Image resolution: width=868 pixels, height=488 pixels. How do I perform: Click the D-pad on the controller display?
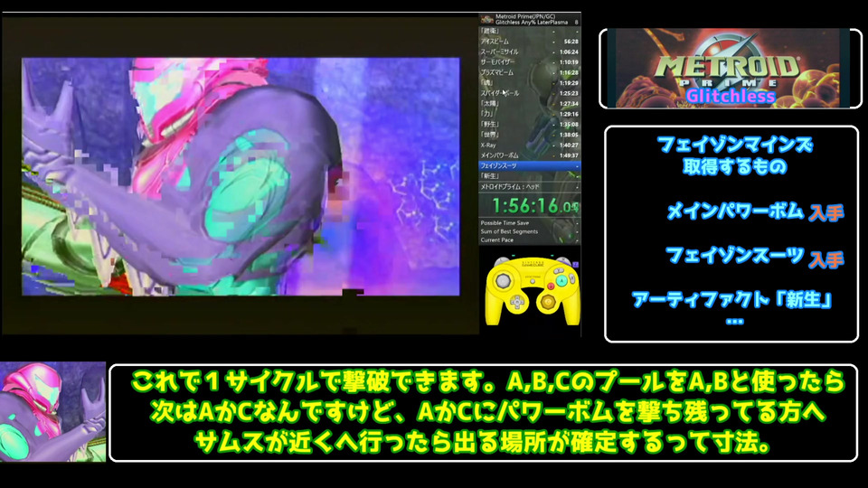(x=516, y=302)
